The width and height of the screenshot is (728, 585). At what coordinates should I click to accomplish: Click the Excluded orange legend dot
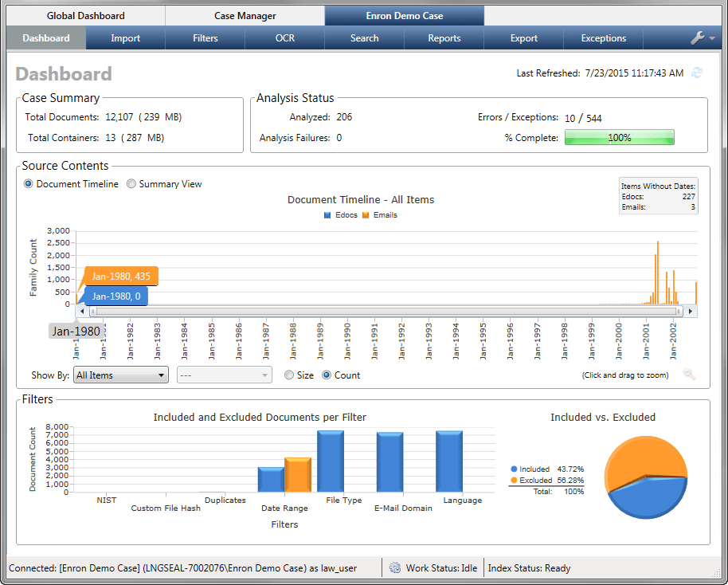point(514,480)
